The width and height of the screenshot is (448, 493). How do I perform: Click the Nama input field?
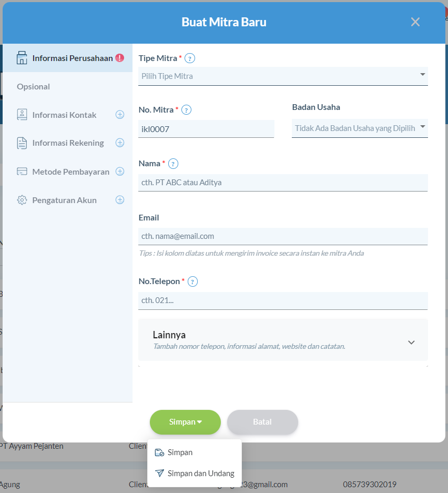click(x=283, y=183)
